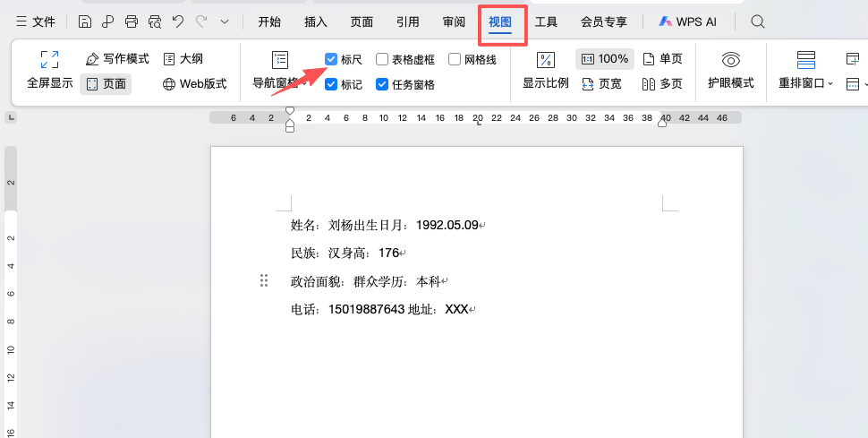The image size is (868, 438).
Task: Launch WPS AI
Action: [687, 21]
